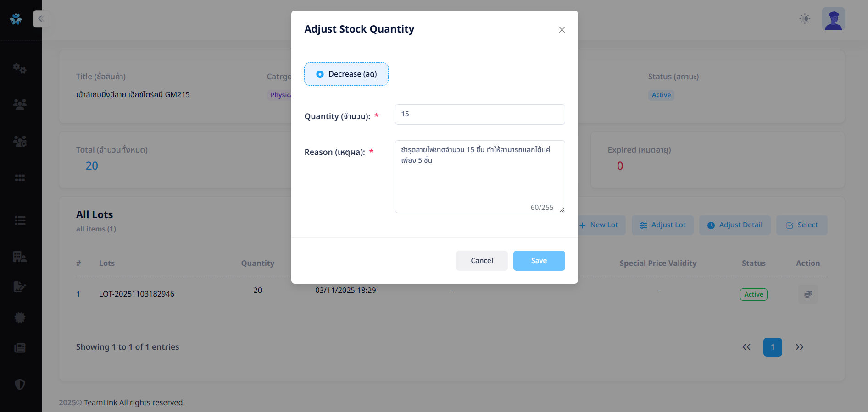Open the shield security sidebar icon
The height and width of the screenshot is (412, 868).
(x=20, y=384)
